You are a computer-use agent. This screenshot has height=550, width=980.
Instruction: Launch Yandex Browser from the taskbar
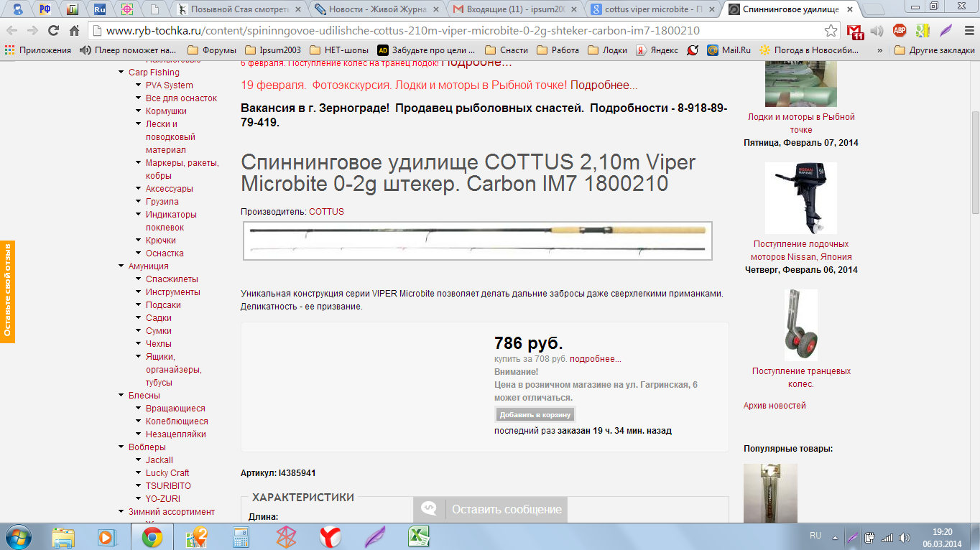coord(330,536)
